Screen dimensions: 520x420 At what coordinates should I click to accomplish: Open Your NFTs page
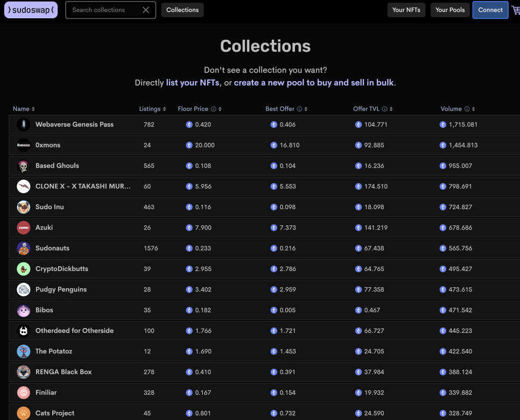coord(406,10)
